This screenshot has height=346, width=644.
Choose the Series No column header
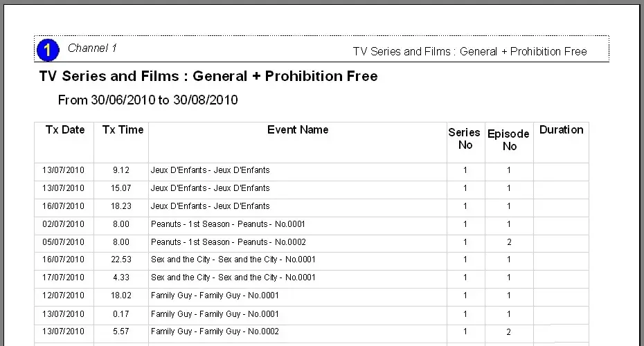[464, 138]
